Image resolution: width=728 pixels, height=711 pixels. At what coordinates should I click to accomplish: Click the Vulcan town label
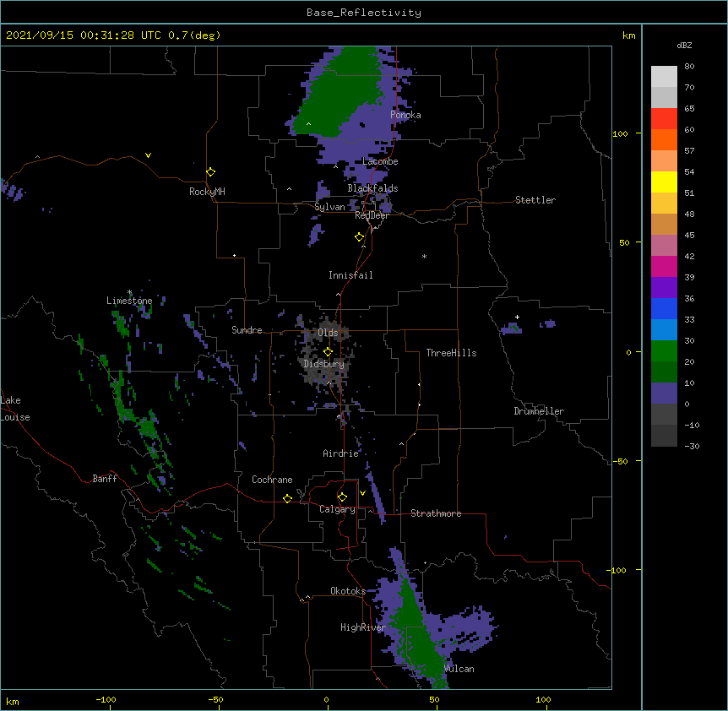[x=459, y=669]
